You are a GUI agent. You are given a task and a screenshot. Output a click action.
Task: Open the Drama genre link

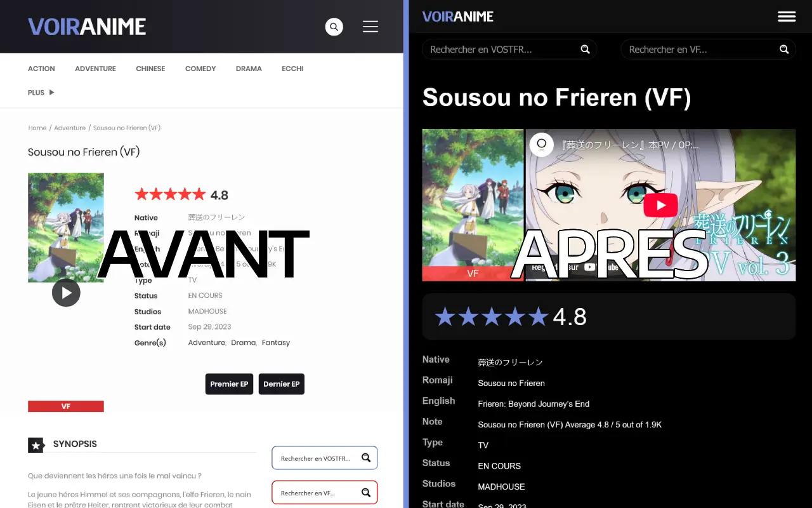pyautogui.click(x=244, y=343)
